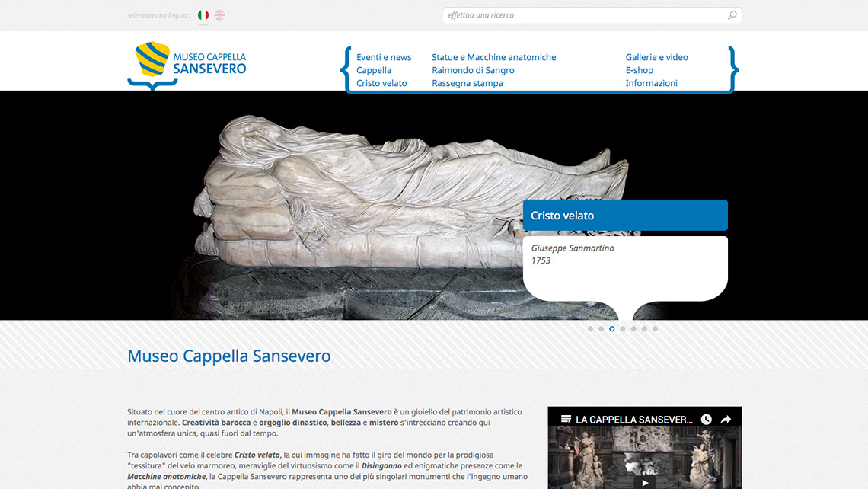This screenshot has width=868, height=489.
Task: Select the last carousel slide dot
Action: point(655,329)
